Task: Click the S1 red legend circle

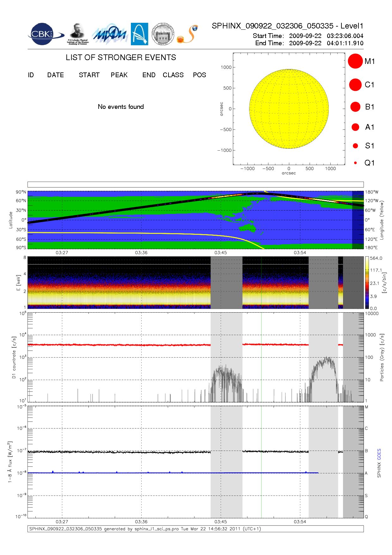Action: [x=355, y=146]
